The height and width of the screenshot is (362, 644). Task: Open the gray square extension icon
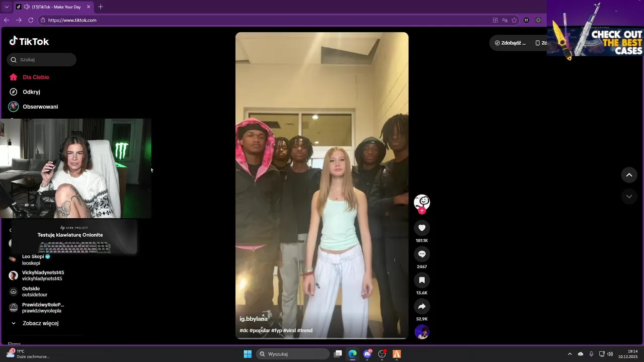point(538,20)
